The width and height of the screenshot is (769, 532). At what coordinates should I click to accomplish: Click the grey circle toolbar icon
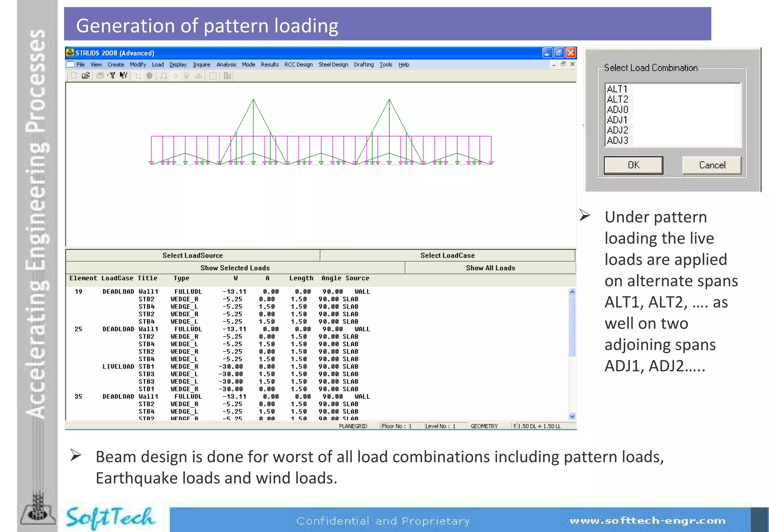point(149,76)
